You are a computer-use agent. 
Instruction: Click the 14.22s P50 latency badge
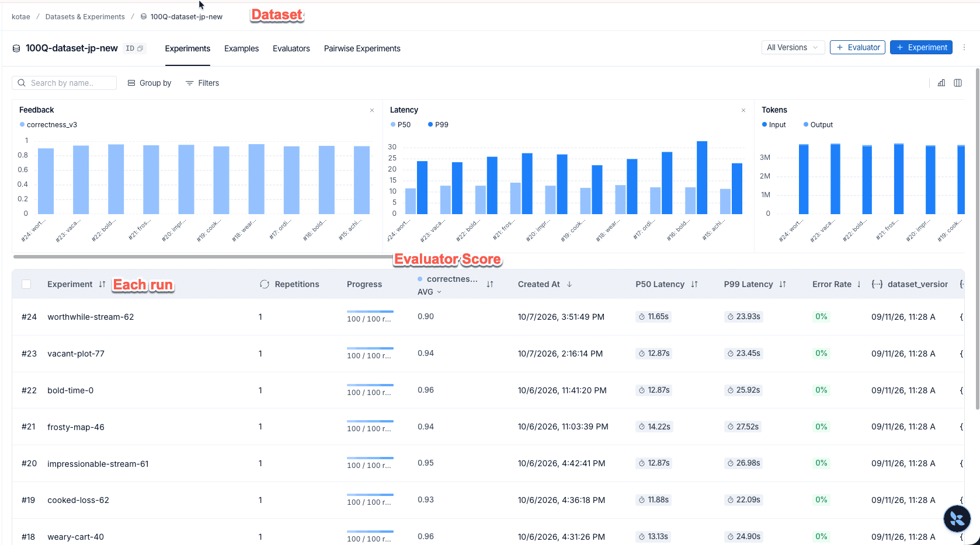[x=654, y=427]
